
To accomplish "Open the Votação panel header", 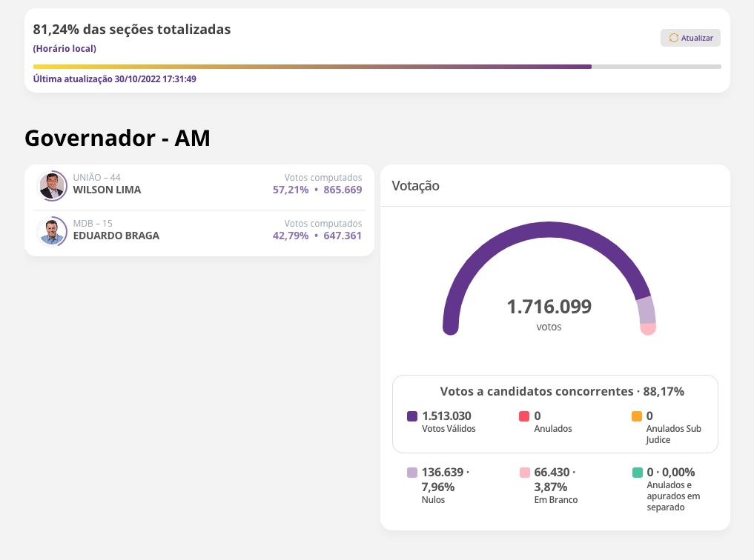I will [415, 185].
